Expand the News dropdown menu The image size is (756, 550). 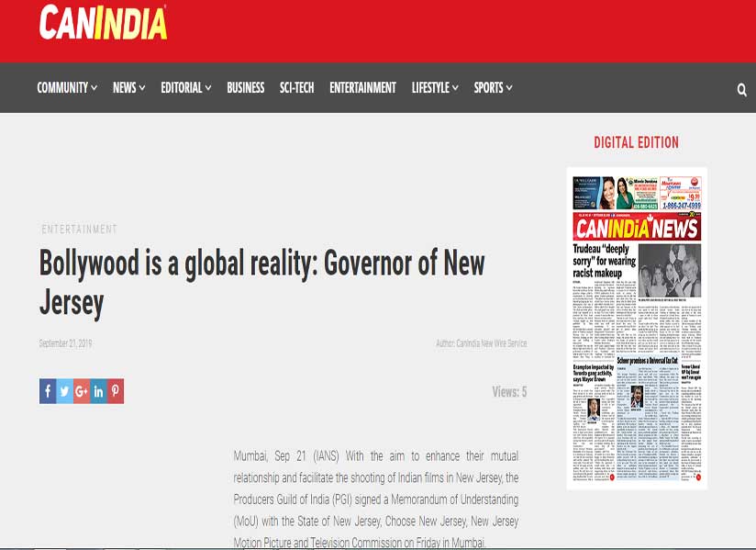(x=128, y=88)
